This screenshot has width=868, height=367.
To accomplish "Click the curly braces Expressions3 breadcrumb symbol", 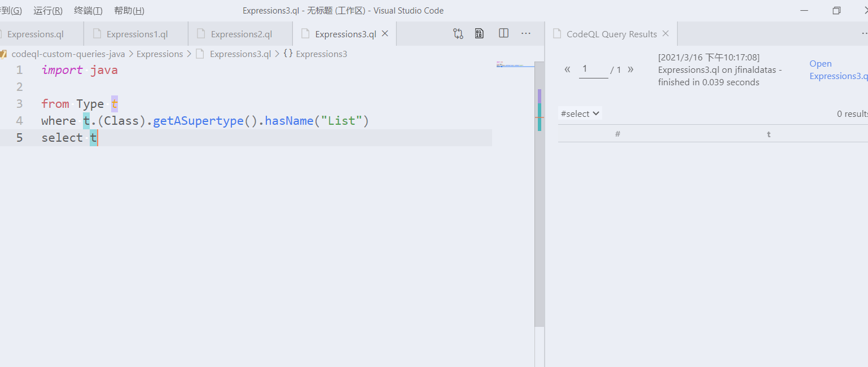I will pyautogui.click(x=315, y=54).
